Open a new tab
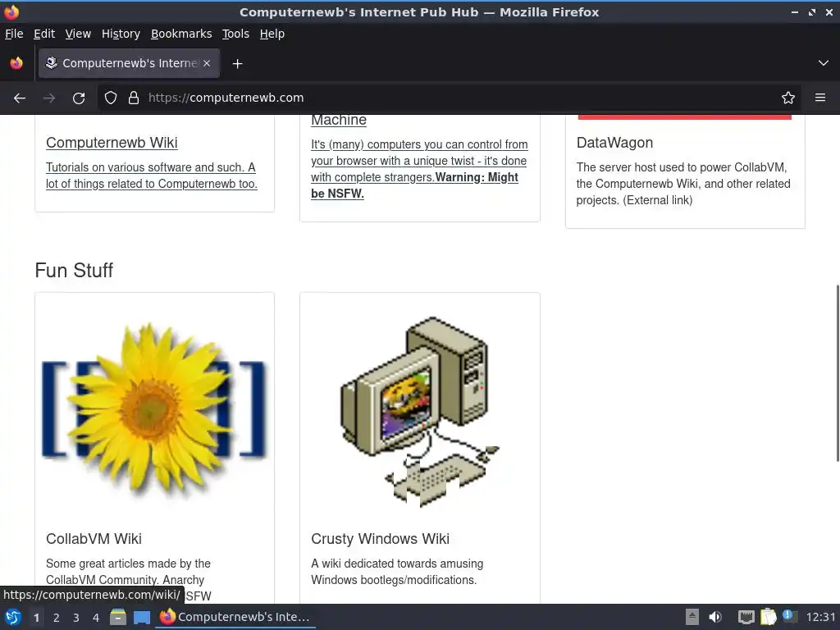Image resolution: width=840 pixels, height=630 pixels. point(237,64)
